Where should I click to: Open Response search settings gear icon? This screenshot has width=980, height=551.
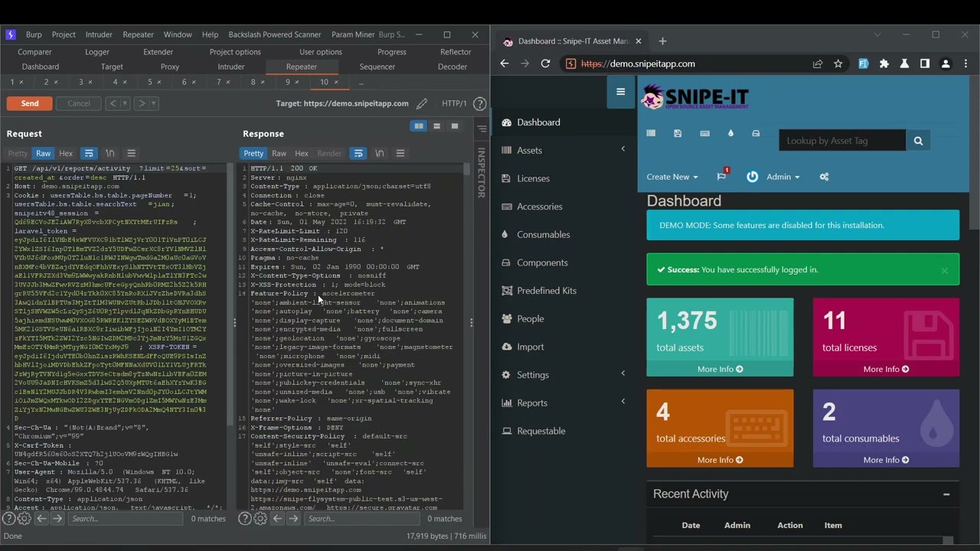260,518
